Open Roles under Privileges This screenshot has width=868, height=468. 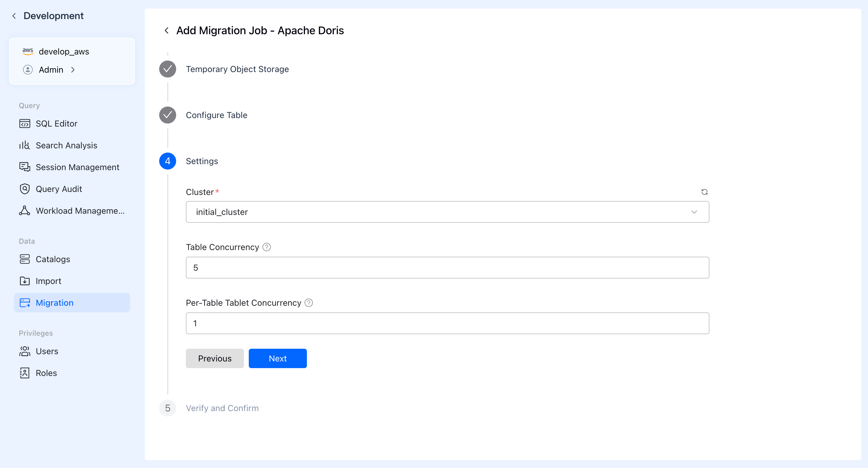click(46, 373)
